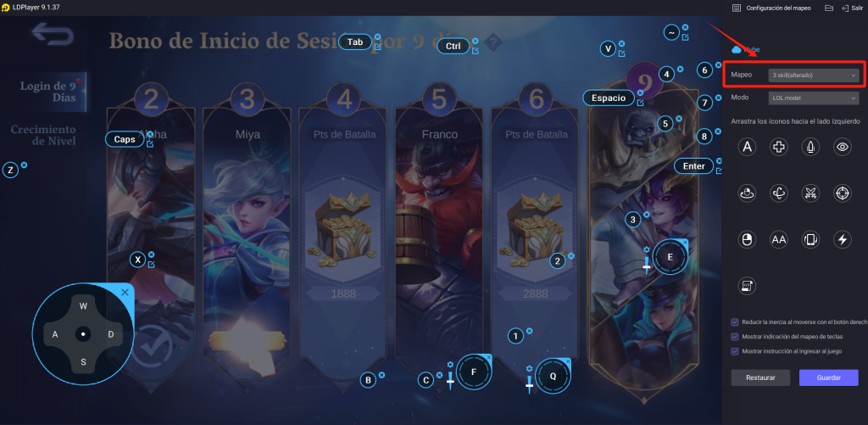Pick the fire bullet key icon

810,147
